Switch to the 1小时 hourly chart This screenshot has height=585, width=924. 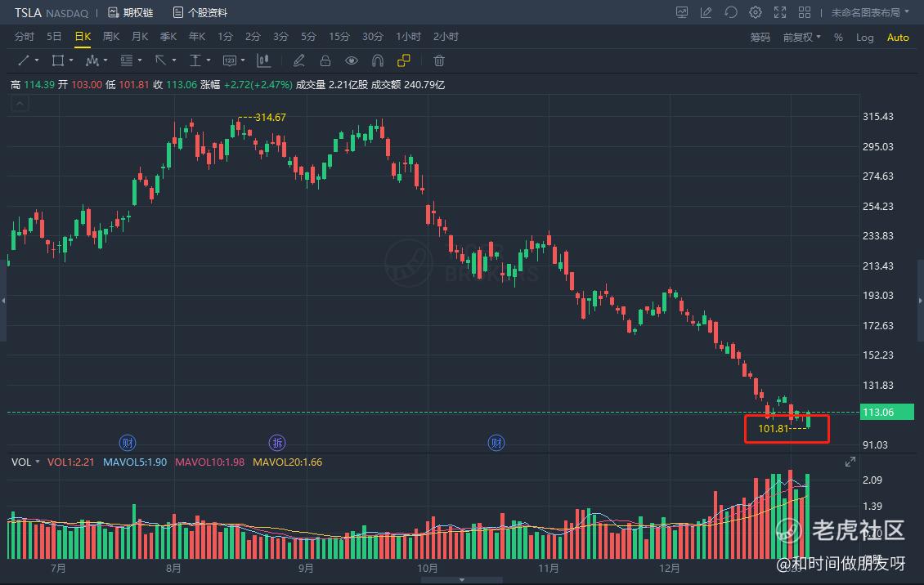click(408, 37)
